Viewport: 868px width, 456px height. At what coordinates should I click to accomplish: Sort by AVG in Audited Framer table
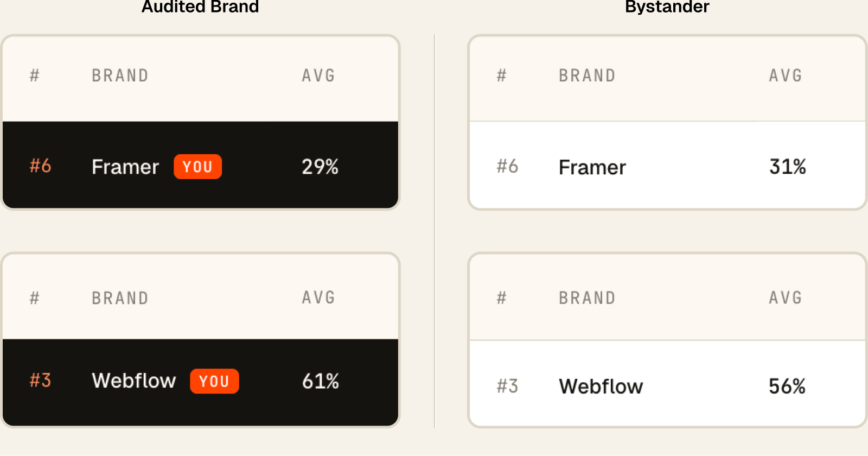pyautogui.click(x=318, y=75)
